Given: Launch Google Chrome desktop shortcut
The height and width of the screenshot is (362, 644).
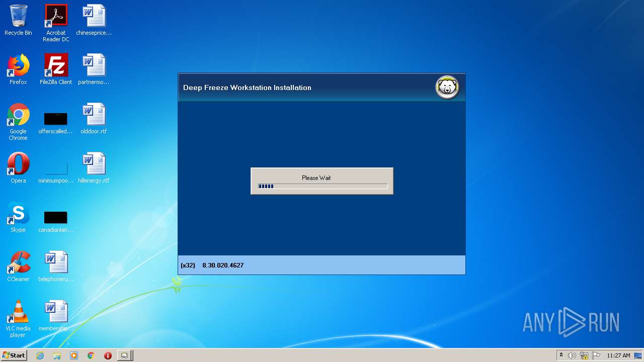Looking at the screenshot, I should click(18, 122).
